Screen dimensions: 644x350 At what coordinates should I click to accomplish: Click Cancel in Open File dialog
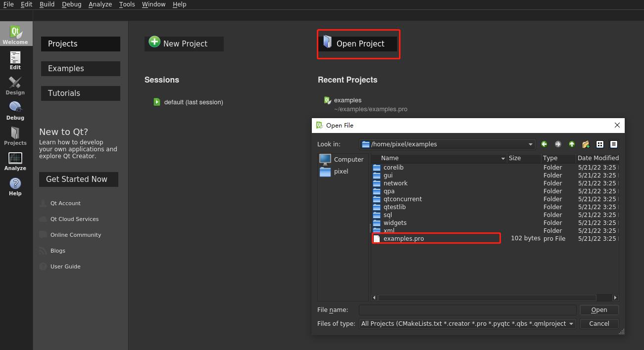[x=599, y=324]
